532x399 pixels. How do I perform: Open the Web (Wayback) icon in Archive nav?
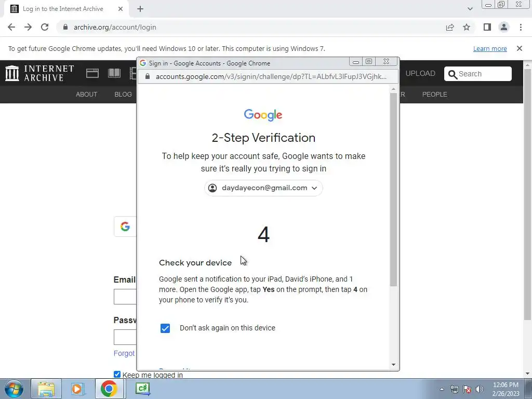point(92,73)
